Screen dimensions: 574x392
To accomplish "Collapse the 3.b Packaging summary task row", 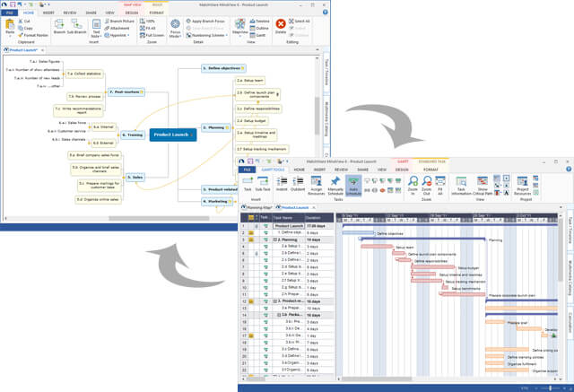I will 279,315.
